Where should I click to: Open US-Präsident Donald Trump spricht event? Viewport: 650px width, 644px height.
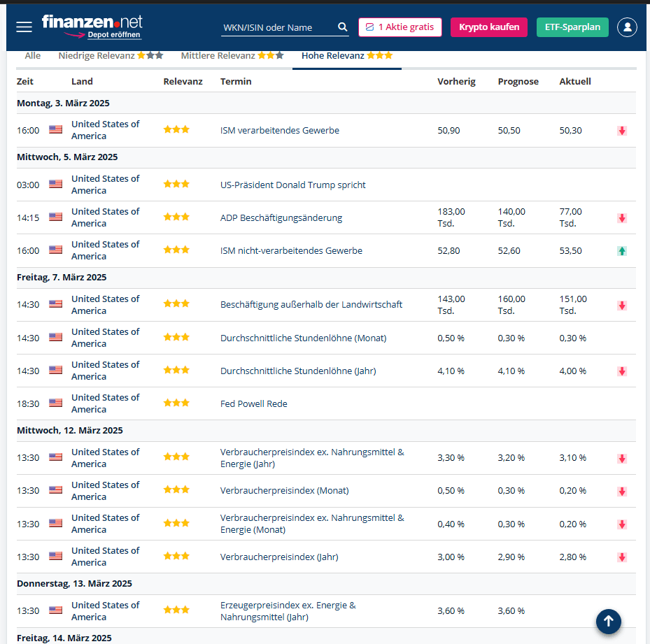pyautogui.click(x=293, y=185)
